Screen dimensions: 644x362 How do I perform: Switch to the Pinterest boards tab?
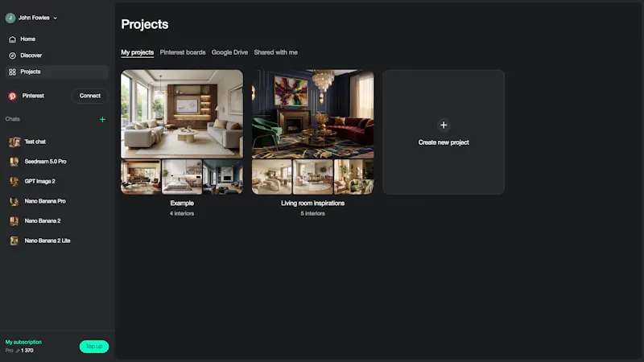coord(183,52)
